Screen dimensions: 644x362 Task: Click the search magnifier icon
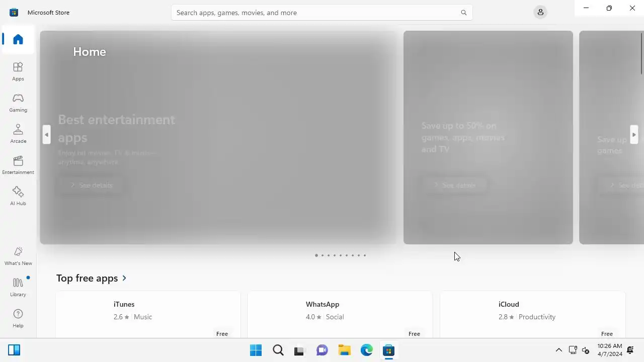coord(463,13)
